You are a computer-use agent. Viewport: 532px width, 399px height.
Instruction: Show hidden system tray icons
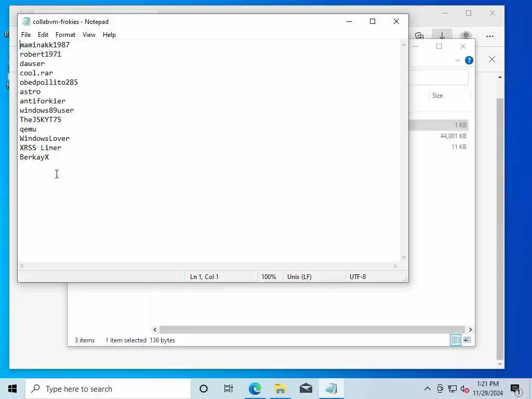click(428, 389)
